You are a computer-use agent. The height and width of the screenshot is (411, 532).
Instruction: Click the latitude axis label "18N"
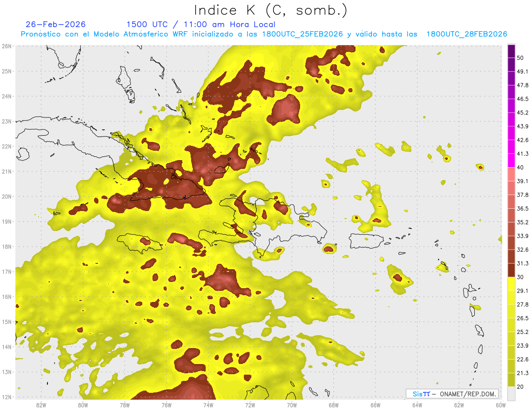pyautogui.click(x=7, y=247)
